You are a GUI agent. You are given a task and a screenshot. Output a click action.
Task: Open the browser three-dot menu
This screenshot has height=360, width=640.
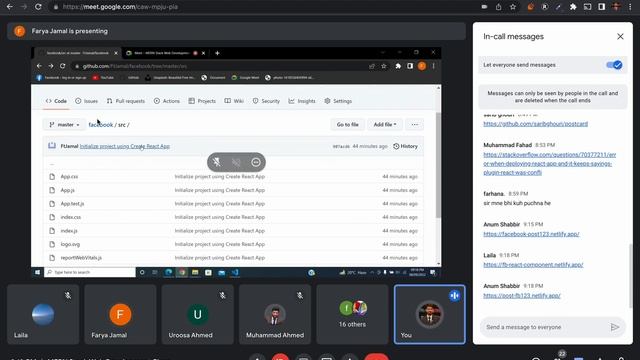[631, 7]
